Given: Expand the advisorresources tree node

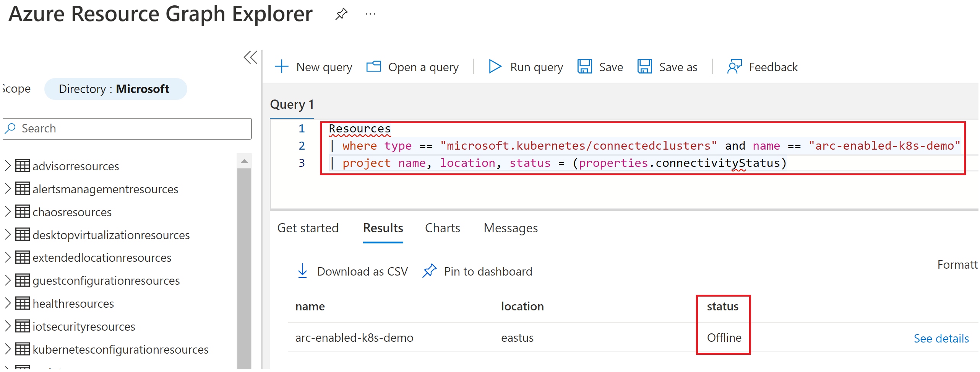Looking at the screenshot, I should (x=7, y=166).
